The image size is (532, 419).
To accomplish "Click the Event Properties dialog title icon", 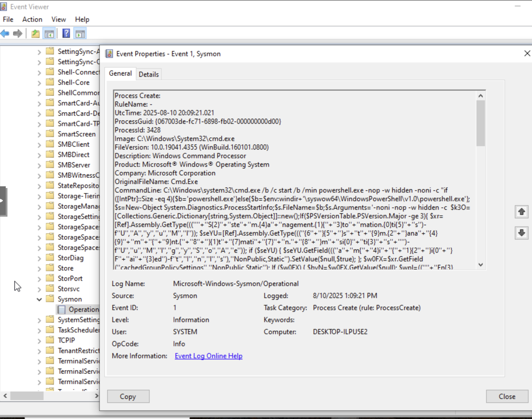I will pyautogui.click(x=109, y=54).
